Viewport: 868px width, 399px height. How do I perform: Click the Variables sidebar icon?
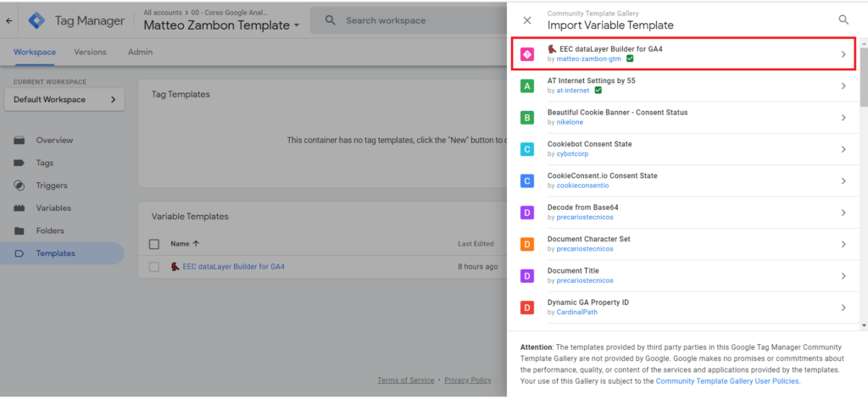19,208
